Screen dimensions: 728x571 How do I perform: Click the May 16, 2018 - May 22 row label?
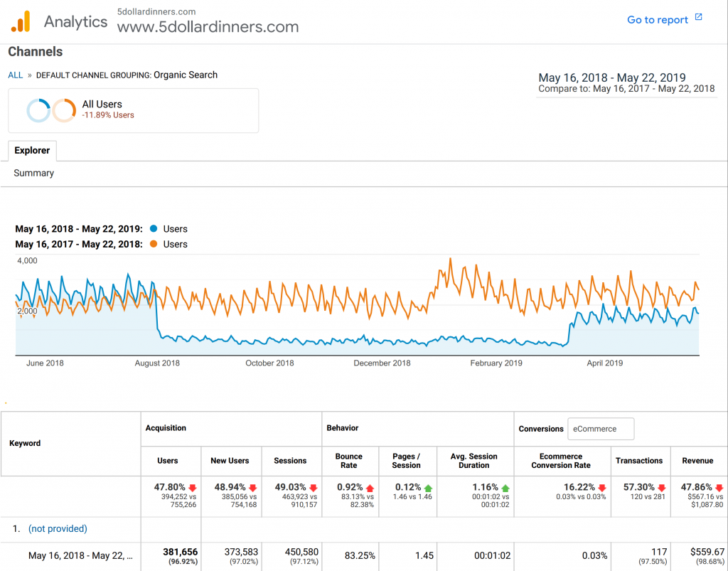tap(80, 555)
